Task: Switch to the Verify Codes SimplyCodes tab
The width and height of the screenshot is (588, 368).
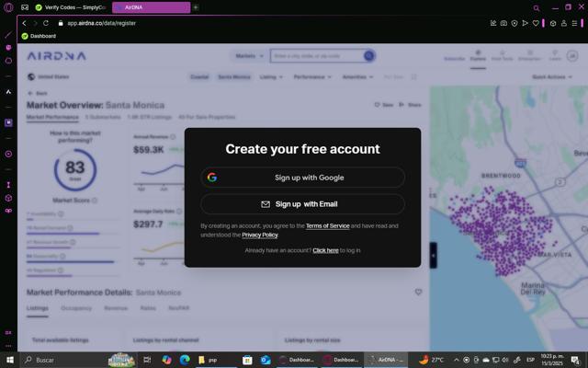Action: click(71, 7)
